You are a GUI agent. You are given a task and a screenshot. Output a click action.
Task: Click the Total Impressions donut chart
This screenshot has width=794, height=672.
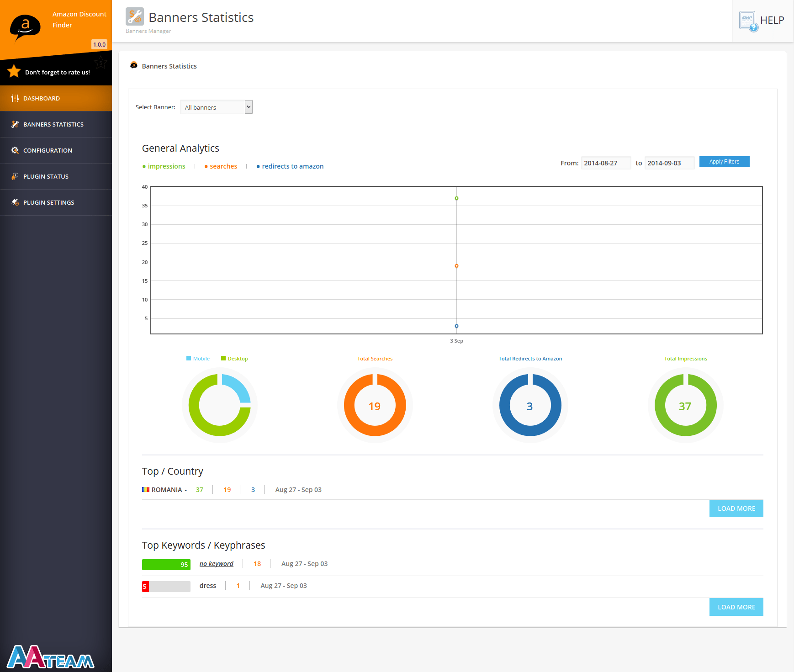tap(686, 405)
